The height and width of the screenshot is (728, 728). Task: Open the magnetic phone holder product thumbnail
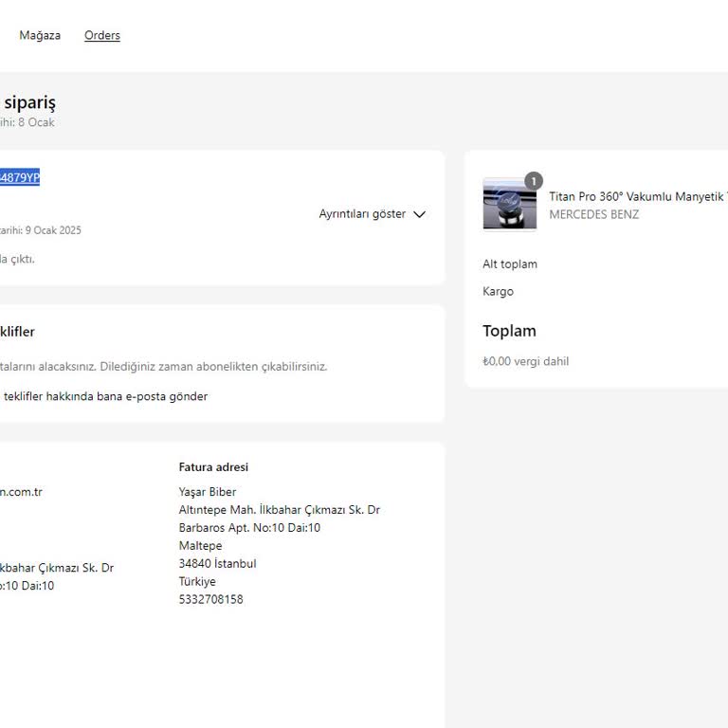tap(509, 205)
